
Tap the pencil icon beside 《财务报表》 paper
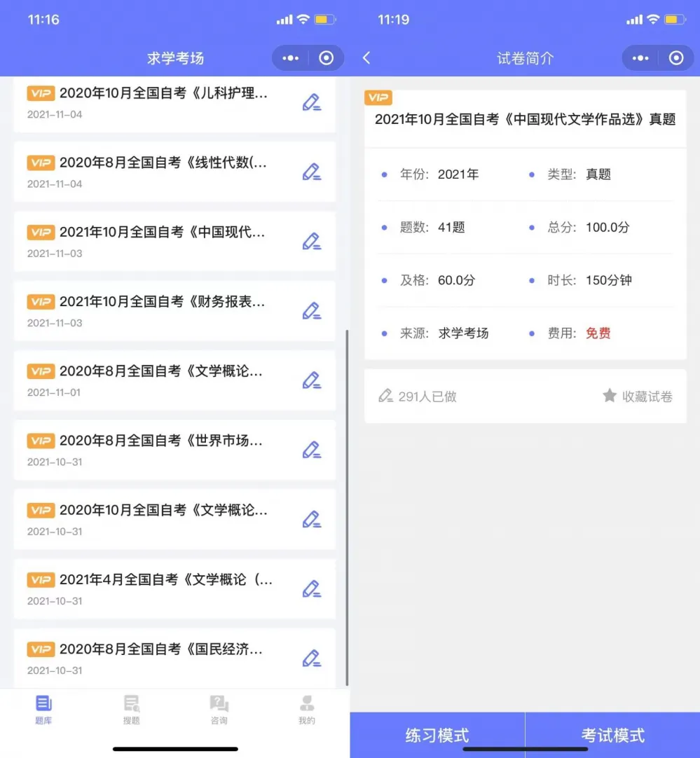click(313, 310)
